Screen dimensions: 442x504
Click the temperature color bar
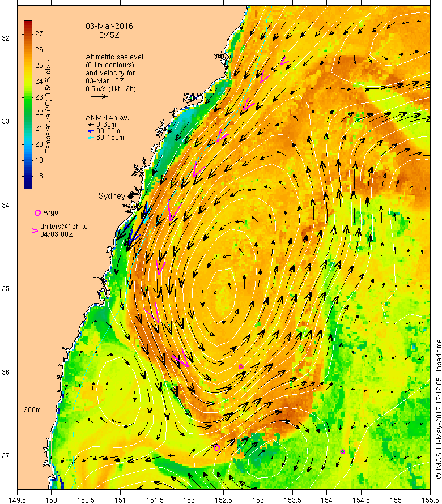(x=28, y=105)
